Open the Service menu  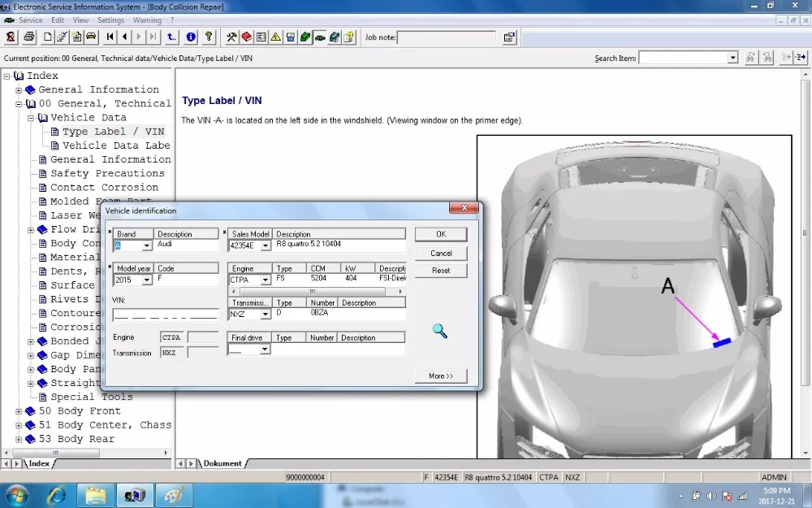pyautogui.click(x=31, y=20)
